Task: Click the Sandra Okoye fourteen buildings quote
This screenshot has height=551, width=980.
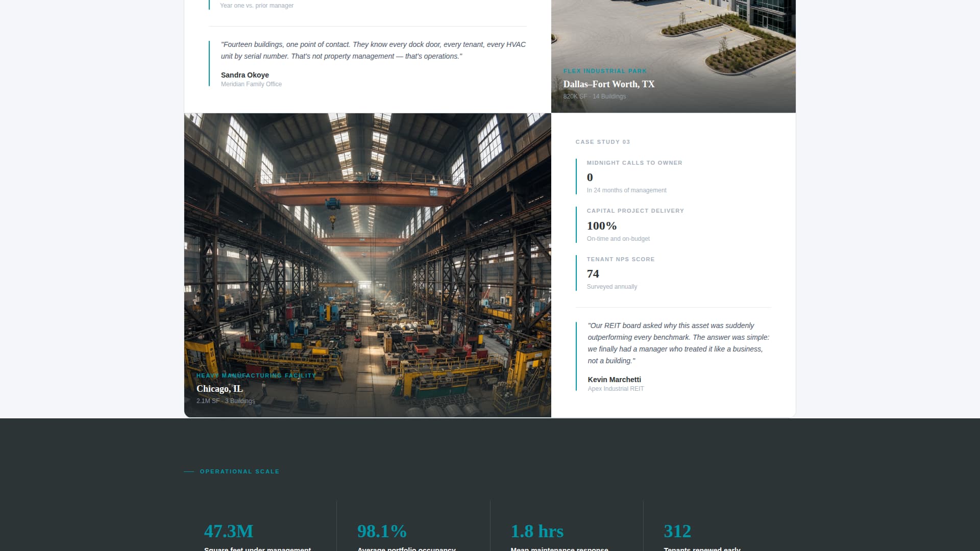Action: point(373,50)
